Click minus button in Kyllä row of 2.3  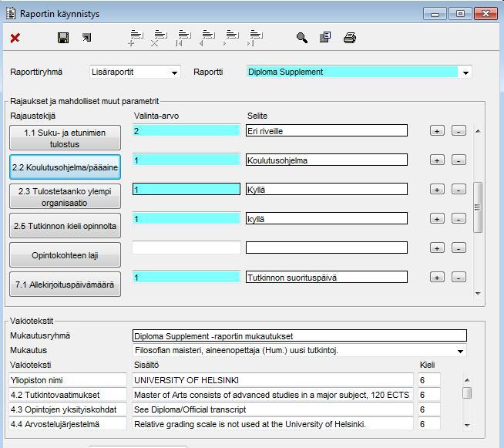pyautogui.click(x=459, y=190)
